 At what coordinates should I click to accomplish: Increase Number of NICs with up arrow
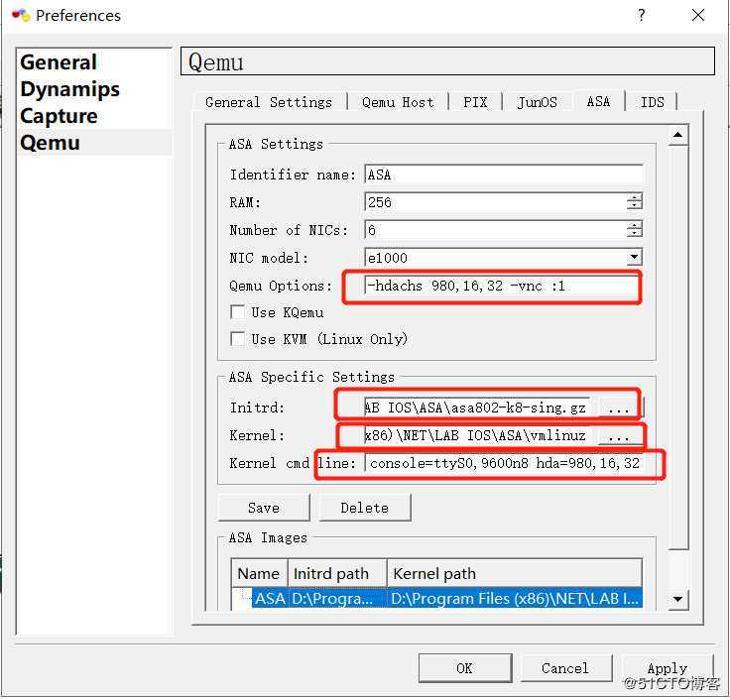(634, 225)
